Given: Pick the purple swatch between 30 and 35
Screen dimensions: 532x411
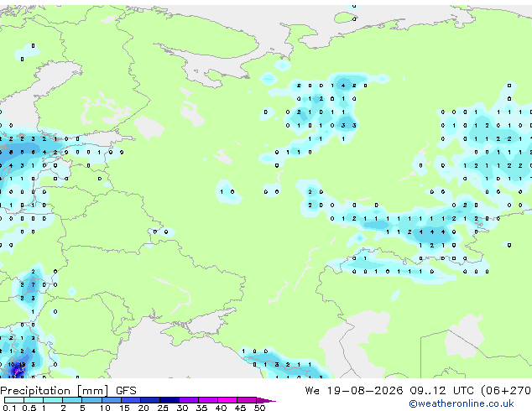Looking at the screenshot, I should 189,400.
